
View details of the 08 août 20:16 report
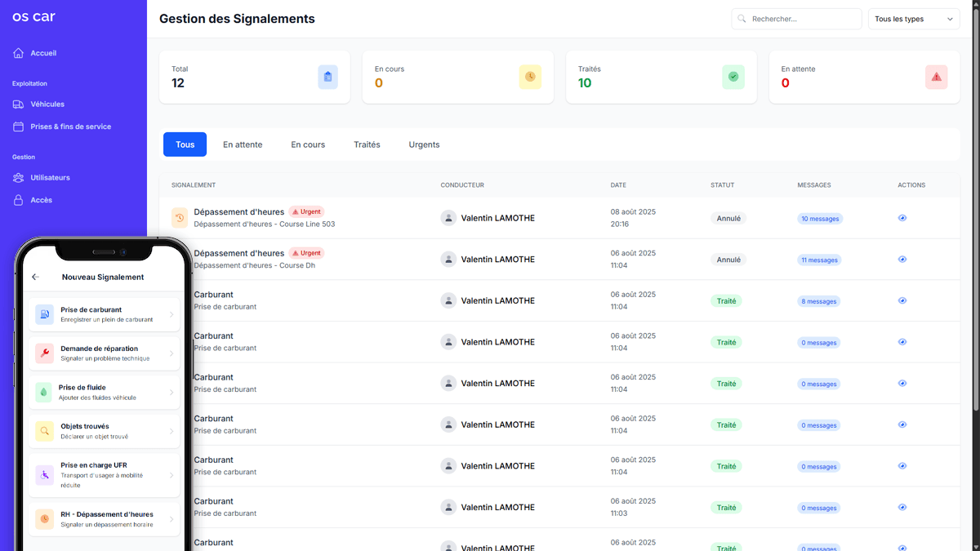point(902,218)
